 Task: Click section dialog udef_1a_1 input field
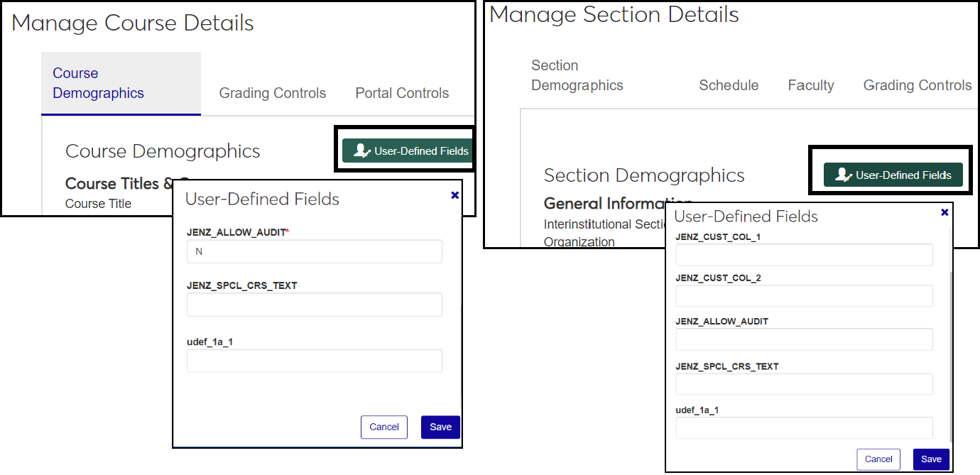coord(804,428)
